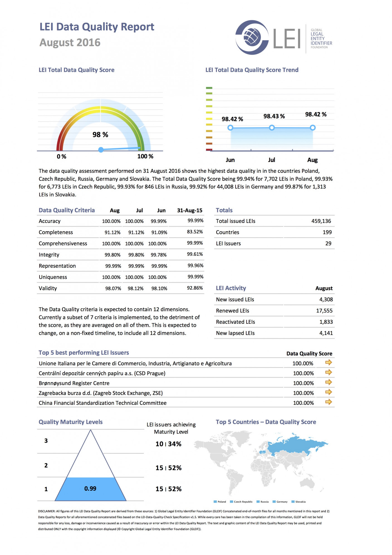Click the Data Quality Score column header

(309, 354)
